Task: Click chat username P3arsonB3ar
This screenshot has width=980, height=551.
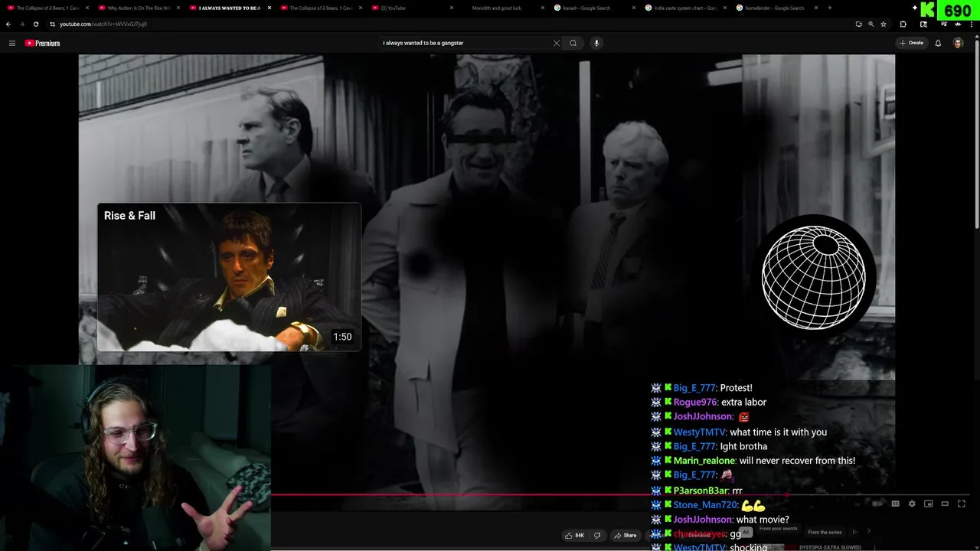Action: point(701,491)
